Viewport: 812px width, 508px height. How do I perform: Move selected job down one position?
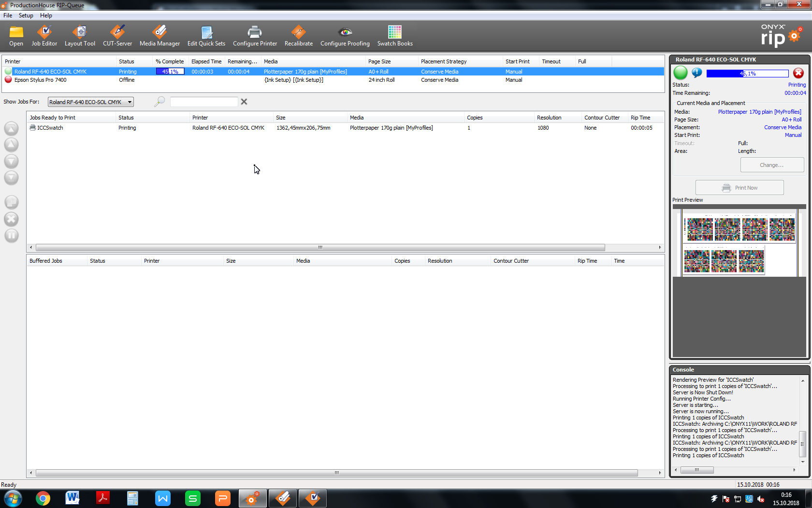coord(11,161)
